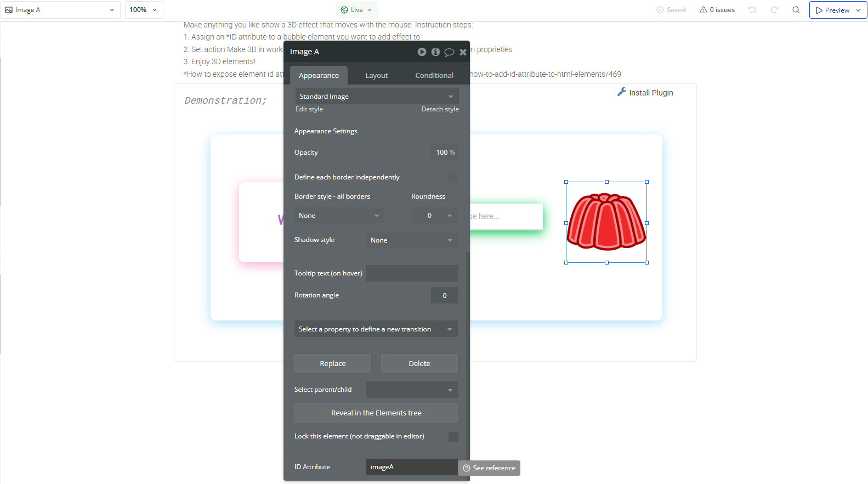Switch to the Layout tab
This screenshot has width=868, height=484.
tap(377, 75)
